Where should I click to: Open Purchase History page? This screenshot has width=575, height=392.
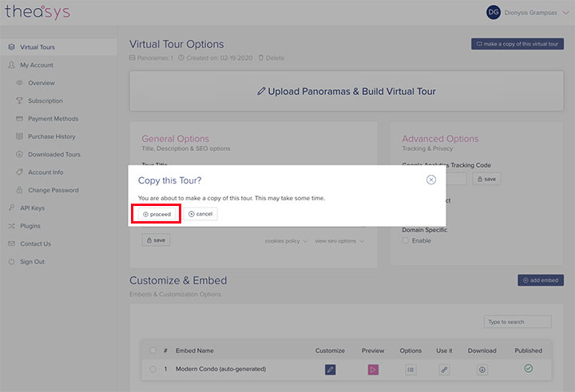point(51,137)
